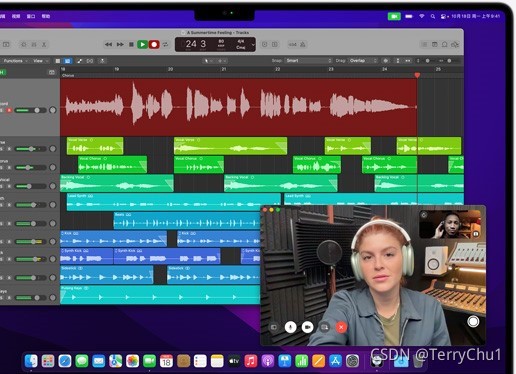Toggle the Count-in 1234 button
This screenshot has width=516, height=374.
pos(293,44)
